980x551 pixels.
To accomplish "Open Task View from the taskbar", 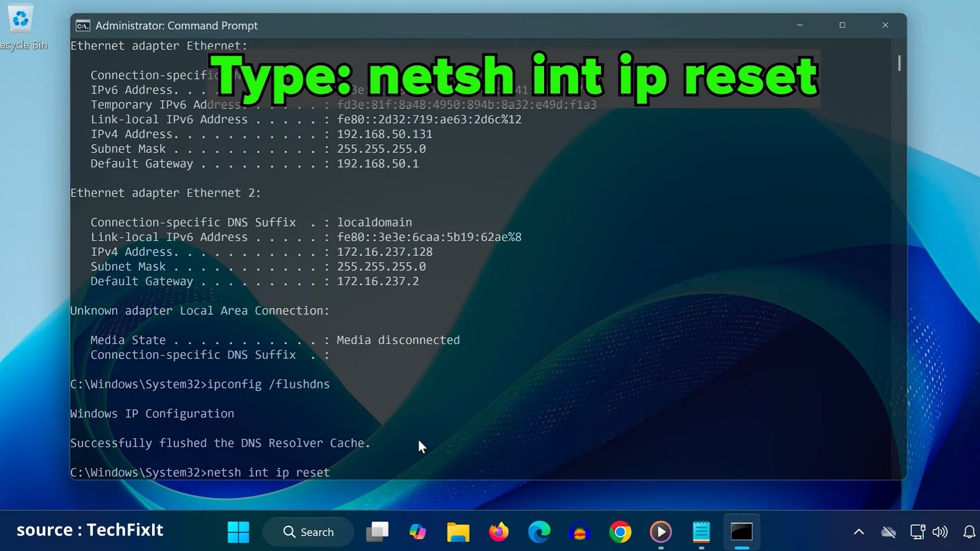I will pos(377,532).
